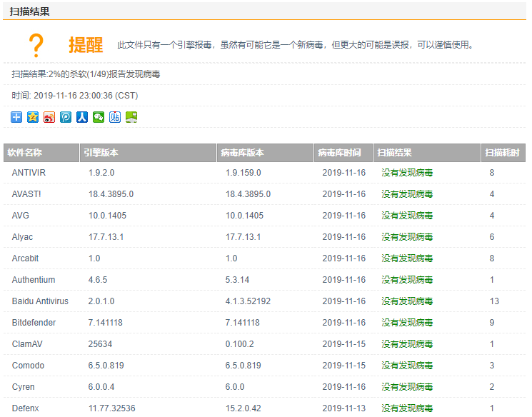Viewport: 532px width, 417px height.
Task: Click Cyren virus database version 6.0.0
Action: (x=235, y=387)
